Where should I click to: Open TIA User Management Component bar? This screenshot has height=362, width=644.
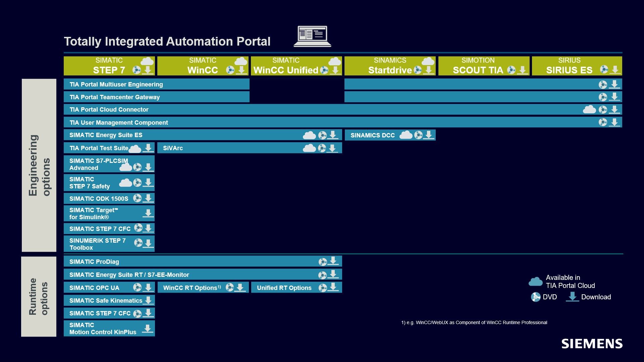343,122
